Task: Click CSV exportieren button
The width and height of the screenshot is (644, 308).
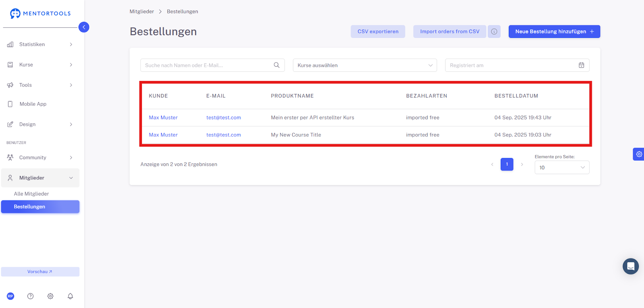Action: [378, 31]
